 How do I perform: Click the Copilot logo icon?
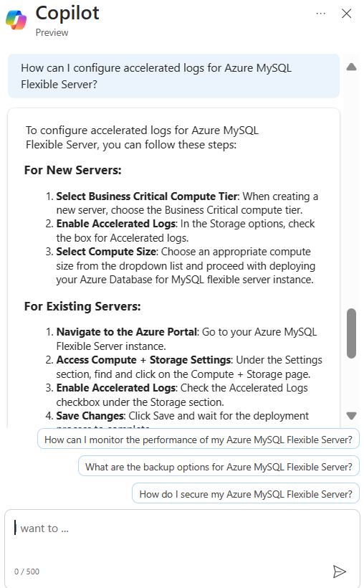(x=16, y=19)
